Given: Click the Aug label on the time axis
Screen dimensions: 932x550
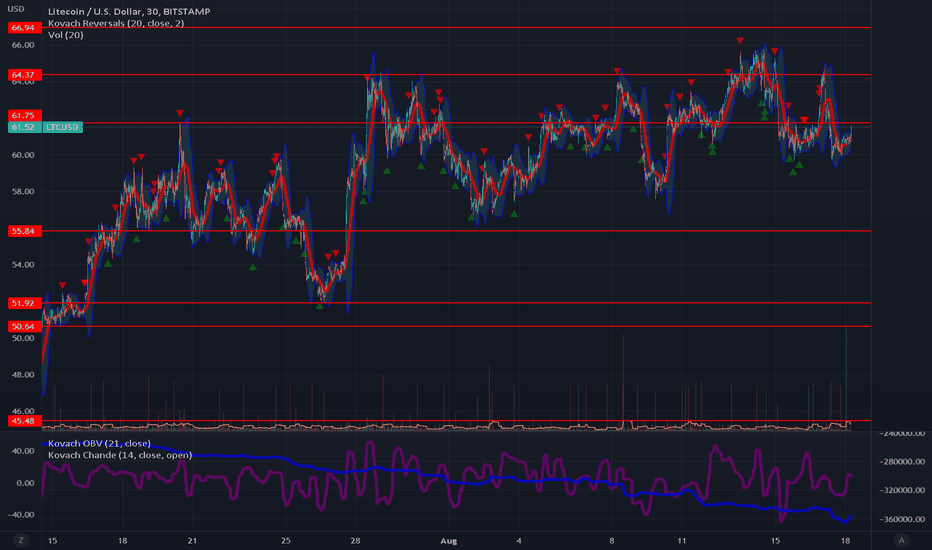Looking at the screenshot, I should tap(449, 540).
